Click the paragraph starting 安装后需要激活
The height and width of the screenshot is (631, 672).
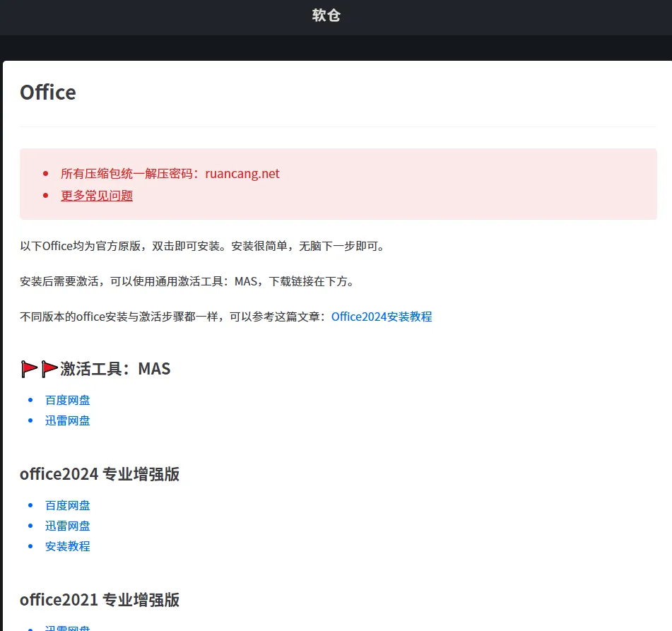pos(187,282)
